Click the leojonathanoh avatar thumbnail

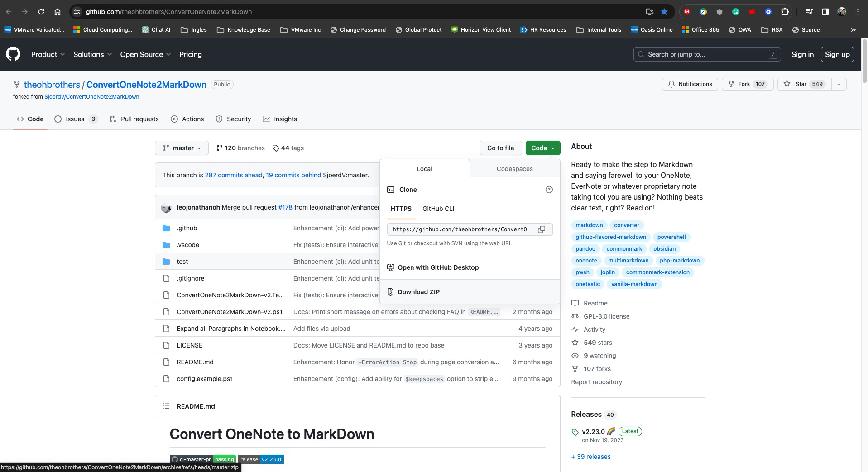[166, 208]
